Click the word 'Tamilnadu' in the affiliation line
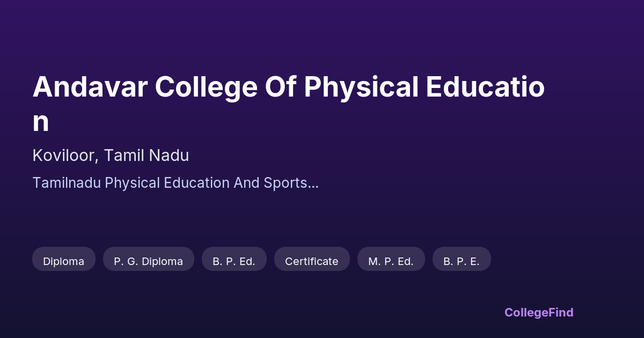The width and height of the screenshot is (644, 338). coord(67,183)
